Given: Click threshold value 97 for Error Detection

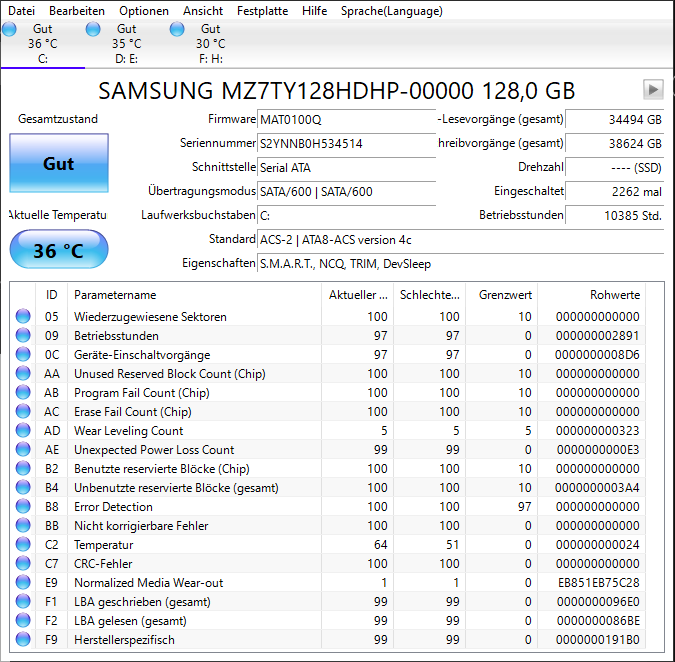Looking at the screenshot, I should (524, 507).
